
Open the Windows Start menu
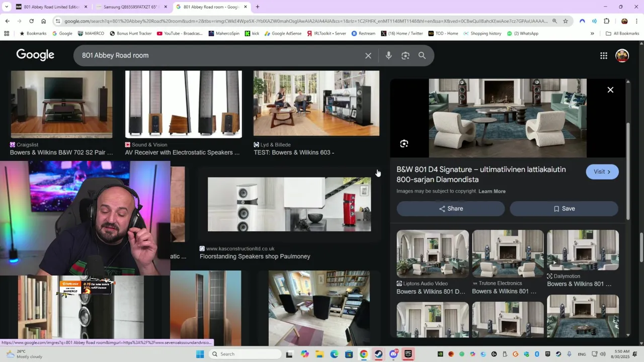coord(200,354)
